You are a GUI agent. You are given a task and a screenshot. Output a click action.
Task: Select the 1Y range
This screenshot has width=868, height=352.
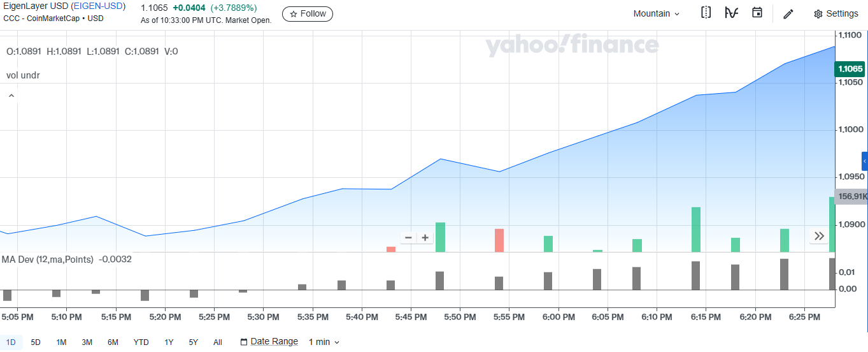(169, 342)
